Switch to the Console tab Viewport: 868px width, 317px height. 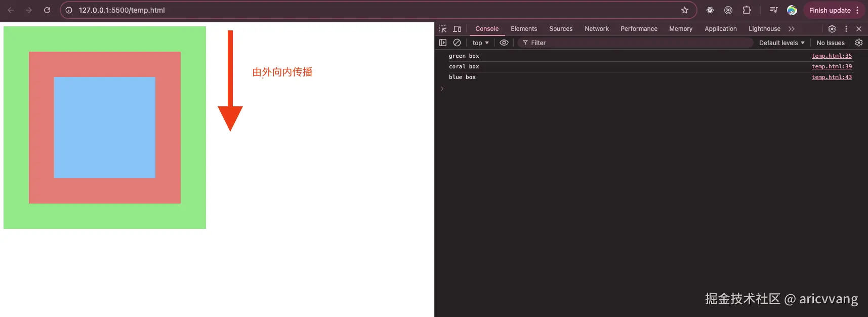(487, 29)
